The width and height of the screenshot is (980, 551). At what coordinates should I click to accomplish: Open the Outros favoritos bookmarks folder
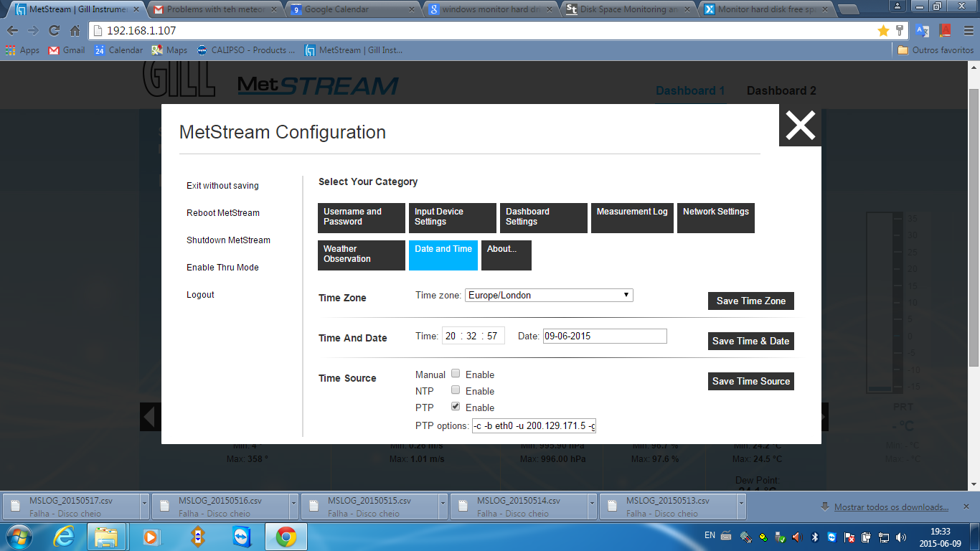coord(936,50)
